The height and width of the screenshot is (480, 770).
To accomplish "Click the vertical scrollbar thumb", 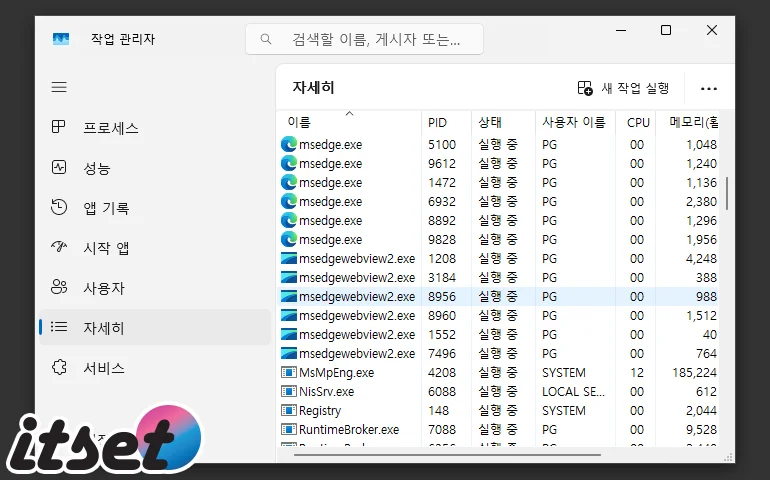I will [x=727, y=194].
